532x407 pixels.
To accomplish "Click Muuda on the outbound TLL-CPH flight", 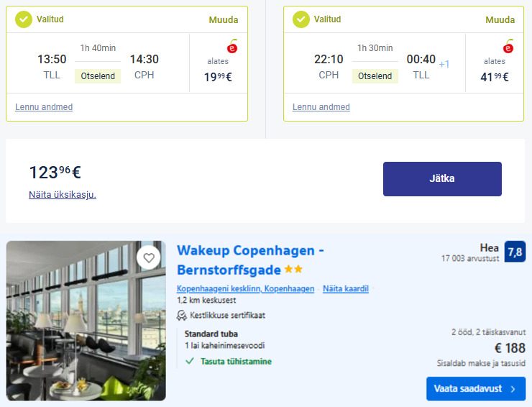I will coord(224,19).
